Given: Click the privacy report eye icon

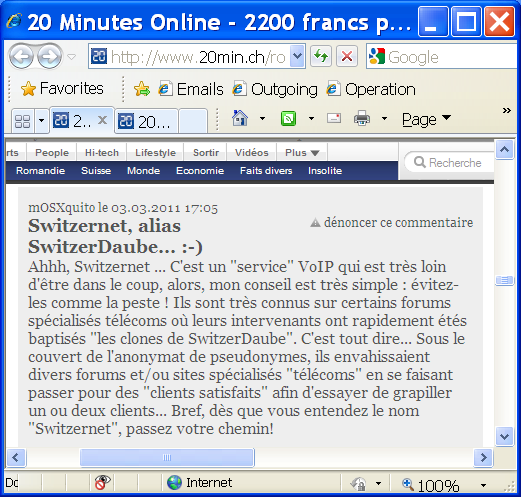Looking at the screenshot, I should point(102,482).
